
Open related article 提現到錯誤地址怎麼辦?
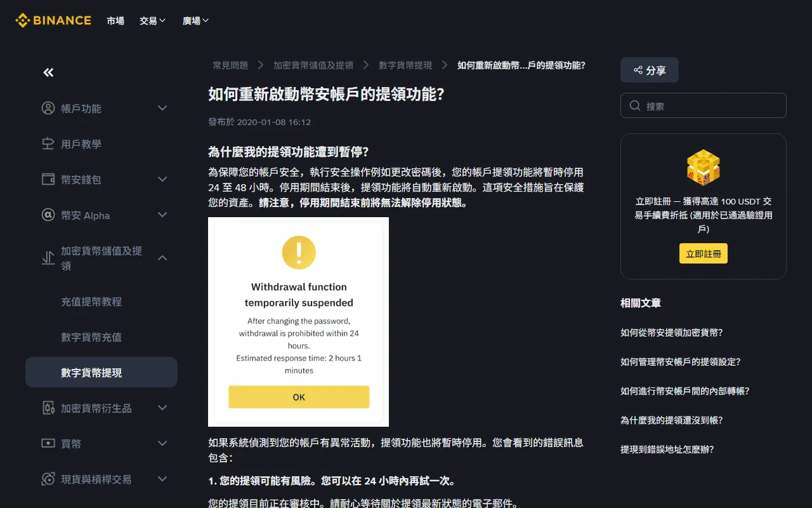point(667,450)
